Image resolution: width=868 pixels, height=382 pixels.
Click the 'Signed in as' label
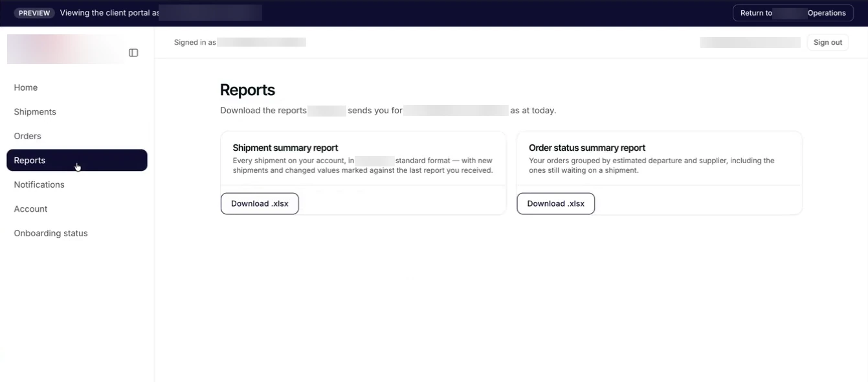point(195,42)
